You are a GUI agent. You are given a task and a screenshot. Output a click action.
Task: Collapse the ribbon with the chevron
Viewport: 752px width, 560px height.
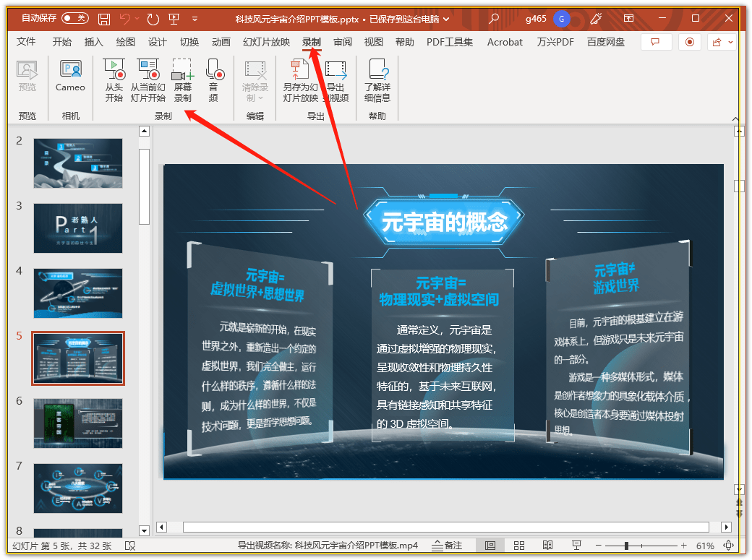pos(735,119)
